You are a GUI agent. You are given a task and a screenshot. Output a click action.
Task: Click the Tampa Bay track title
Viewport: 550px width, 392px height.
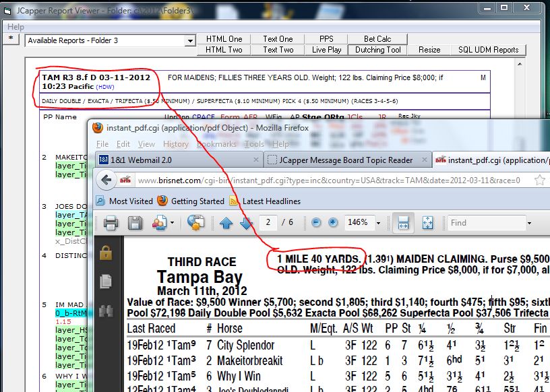tap(200, 277)
